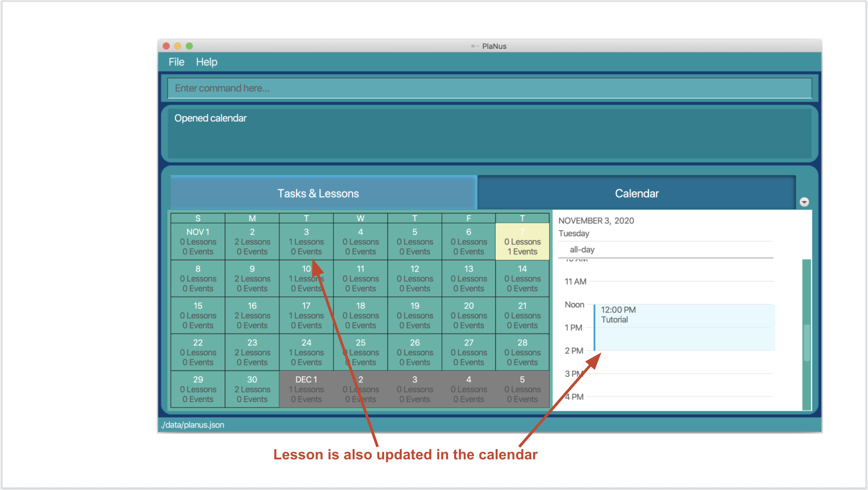Select November 11 calendar cell
This screenshot has width=868, height=490.
(x=361, y=278)
